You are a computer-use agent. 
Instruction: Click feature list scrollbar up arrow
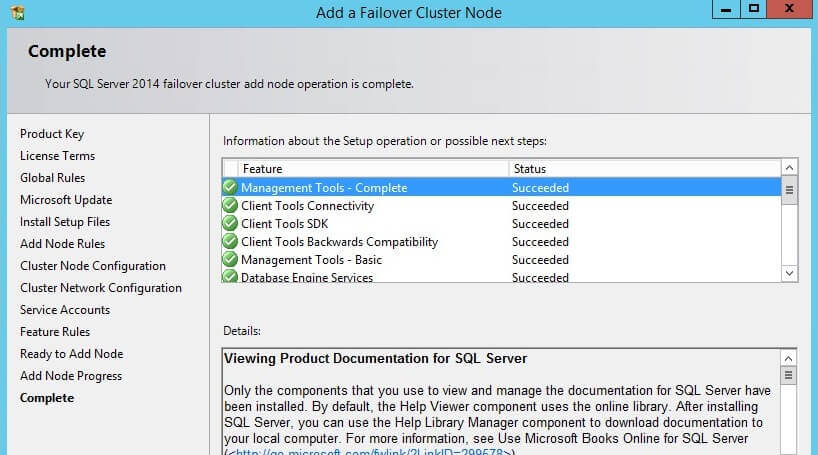point(789,167)
